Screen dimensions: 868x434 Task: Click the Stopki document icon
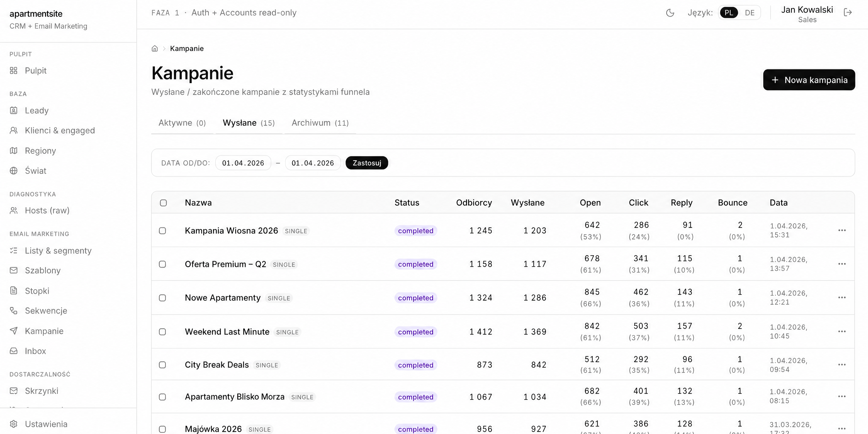click(14, 290)
